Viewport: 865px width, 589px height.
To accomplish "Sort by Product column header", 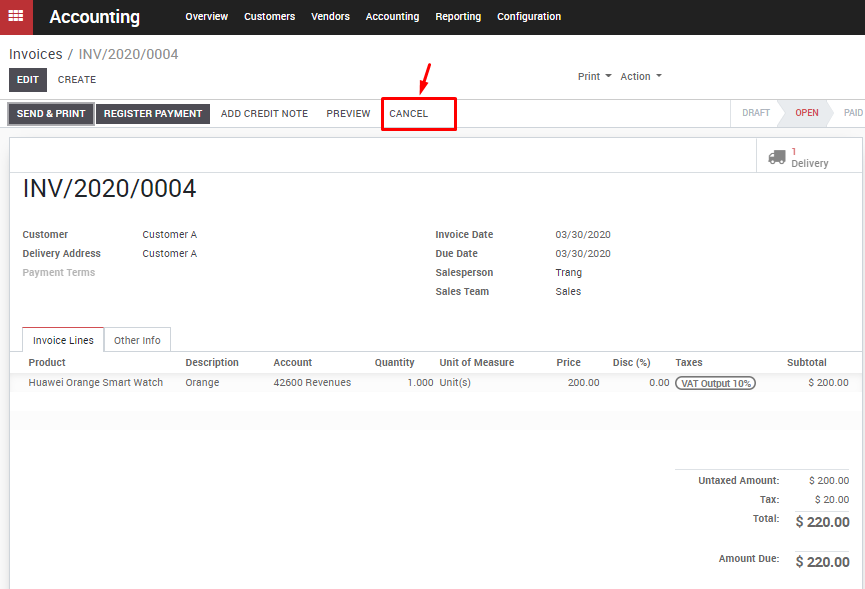I will point(47,362).
